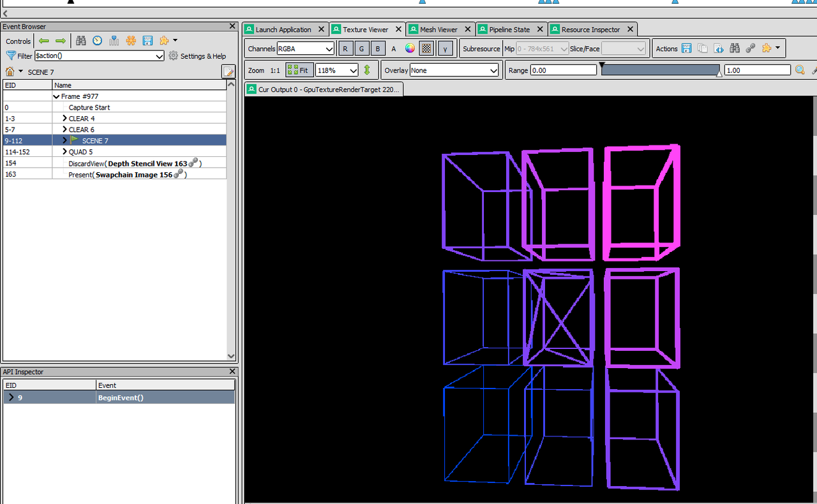Toggle the red channel R button
Screen dimensions: 817x504
(x=345, y=48)
